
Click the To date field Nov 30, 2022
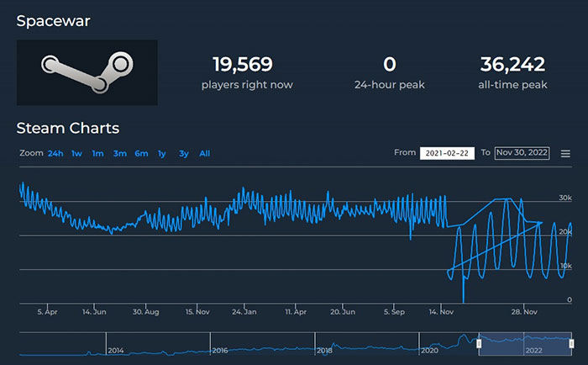(x=522, y=153)
